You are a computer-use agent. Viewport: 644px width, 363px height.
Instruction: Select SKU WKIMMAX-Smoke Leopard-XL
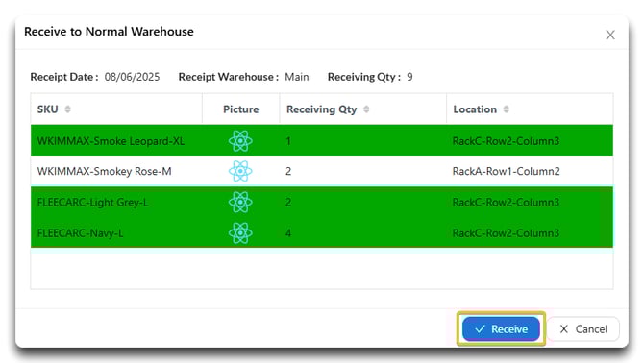(x=111, y=141)
